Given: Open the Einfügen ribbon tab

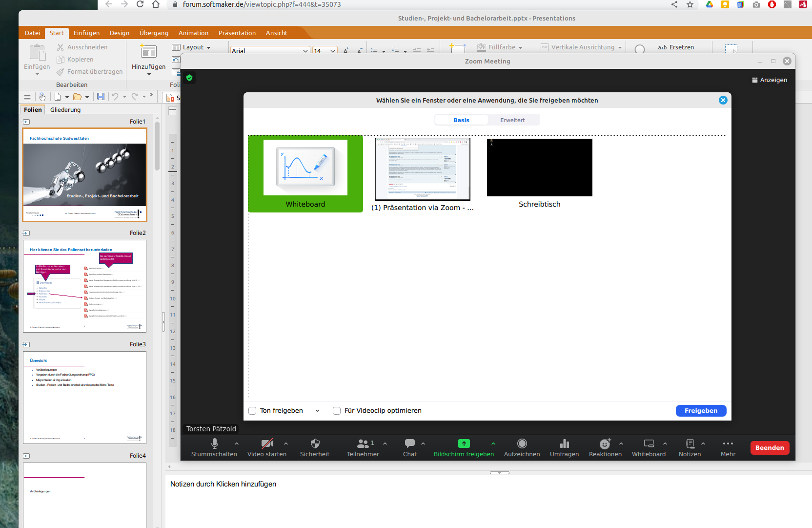Looking at the screenshot, I should [86, 33].
